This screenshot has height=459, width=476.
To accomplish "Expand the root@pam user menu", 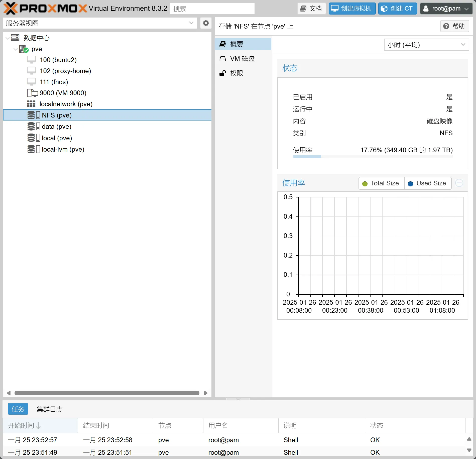I will coord(446,9).
